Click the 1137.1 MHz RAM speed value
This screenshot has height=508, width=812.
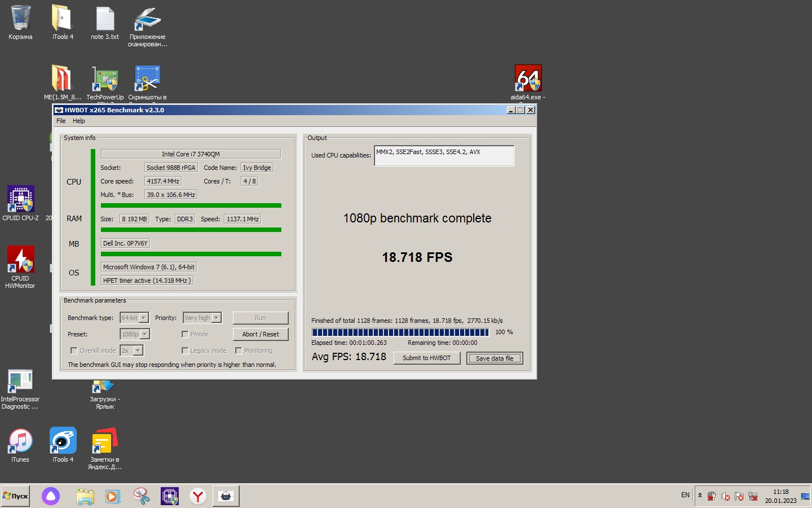(242, 219)
